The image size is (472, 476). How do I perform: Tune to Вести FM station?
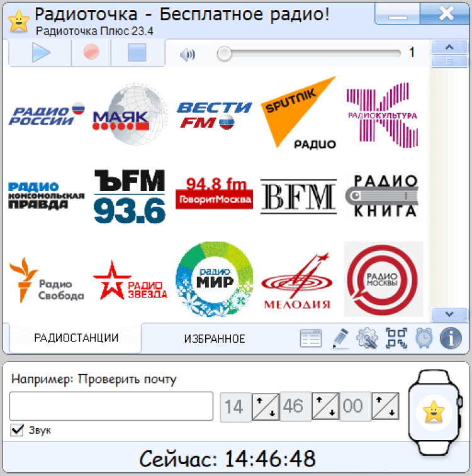coord(214,115)
